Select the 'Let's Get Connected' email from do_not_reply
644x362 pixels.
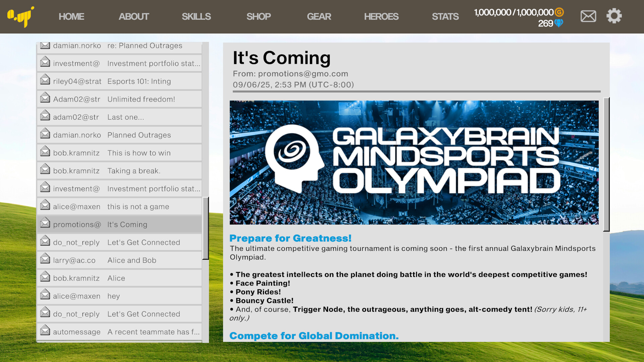(x=119, y=242)
